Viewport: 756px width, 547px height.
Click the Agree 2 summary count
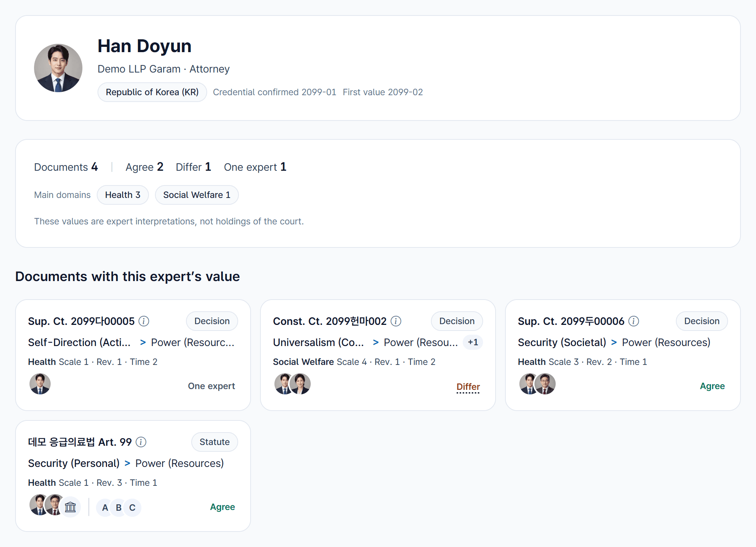coord(144,167)
